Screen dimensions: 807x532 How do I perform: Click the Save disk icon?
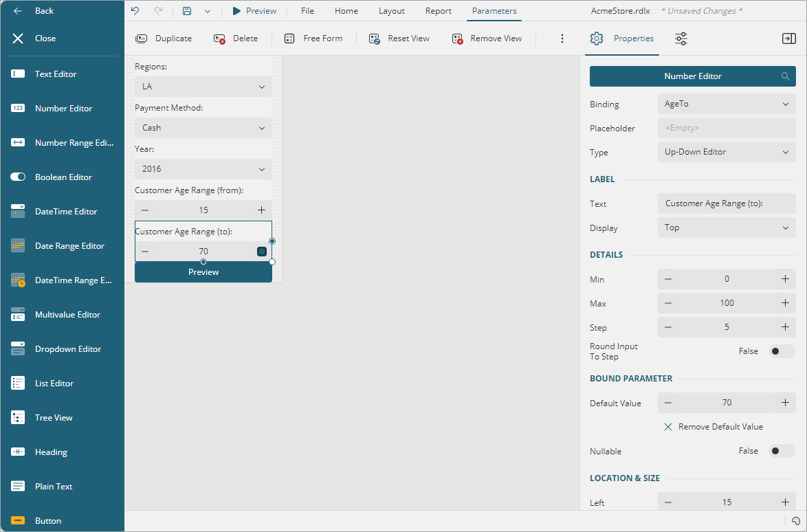point(187,11)
